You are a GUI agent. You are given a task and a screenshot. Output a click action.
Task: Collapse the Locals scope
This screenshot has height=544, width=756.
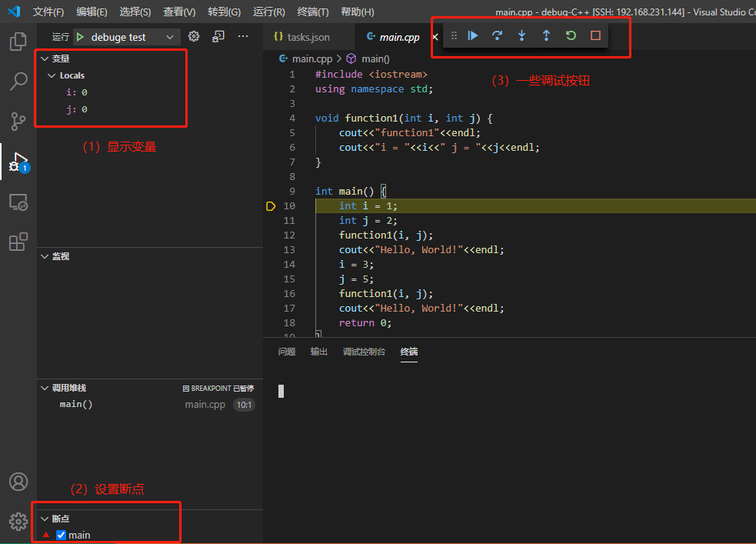[52, 75]
